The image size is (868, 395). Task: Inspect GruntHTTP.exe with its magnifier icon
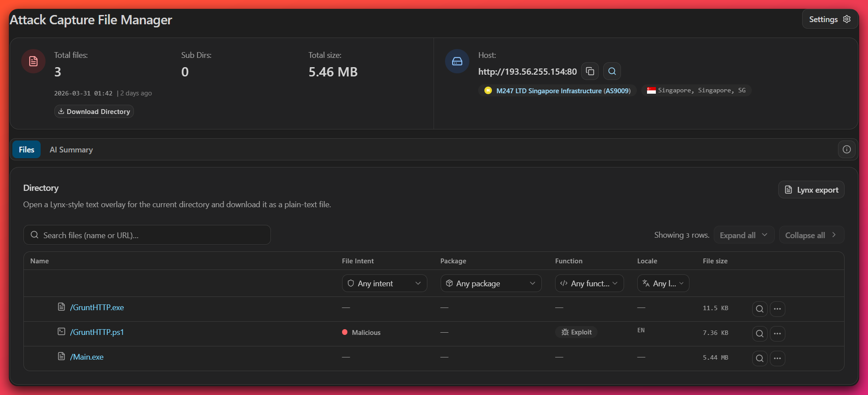pyautogui.click(x=759, y=309)
